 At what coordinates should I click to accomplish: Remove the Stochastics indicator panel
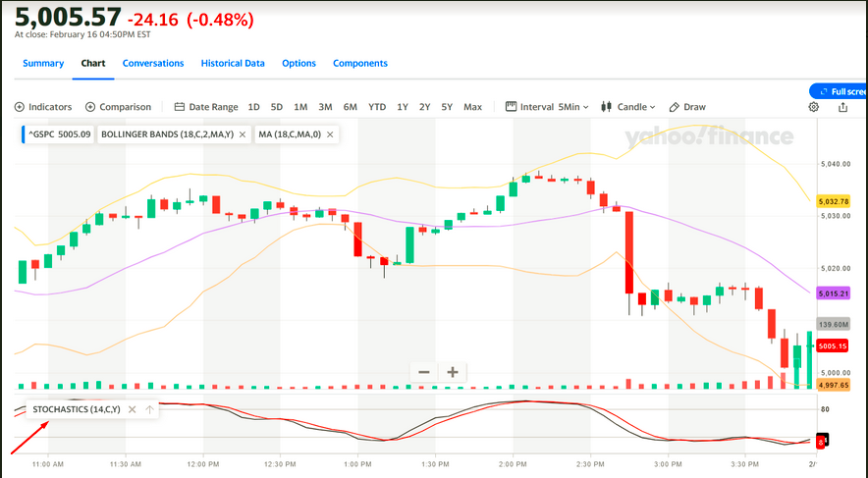[132, 409]
